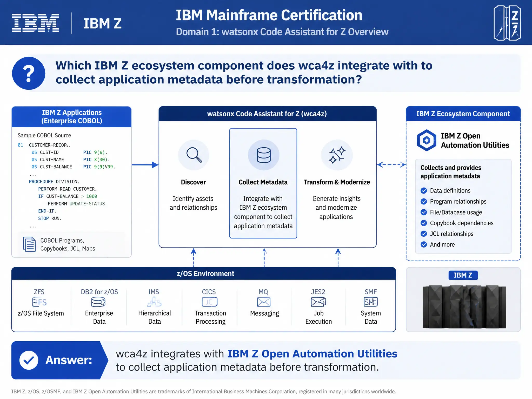Click the PROCEDURE DIVISION line
Screen dimensions: 532x399
tap(54, 182)
